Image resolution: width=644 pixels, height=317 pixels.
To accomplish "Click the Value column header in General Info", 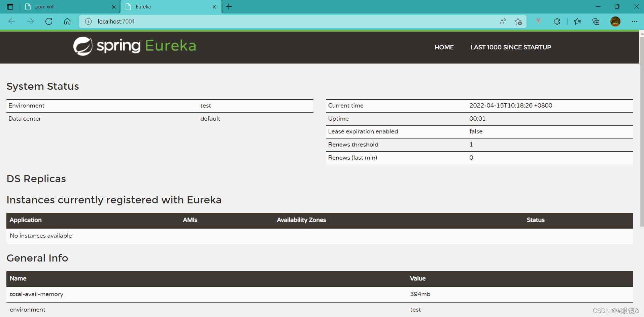I will (x=418, y=278).
